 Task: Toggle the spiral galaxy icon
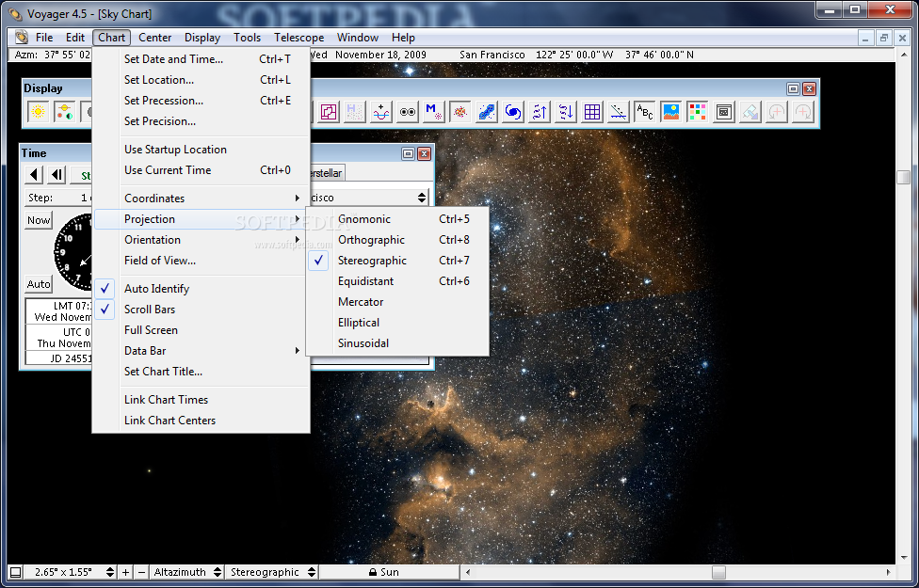[x=513, y=111]
